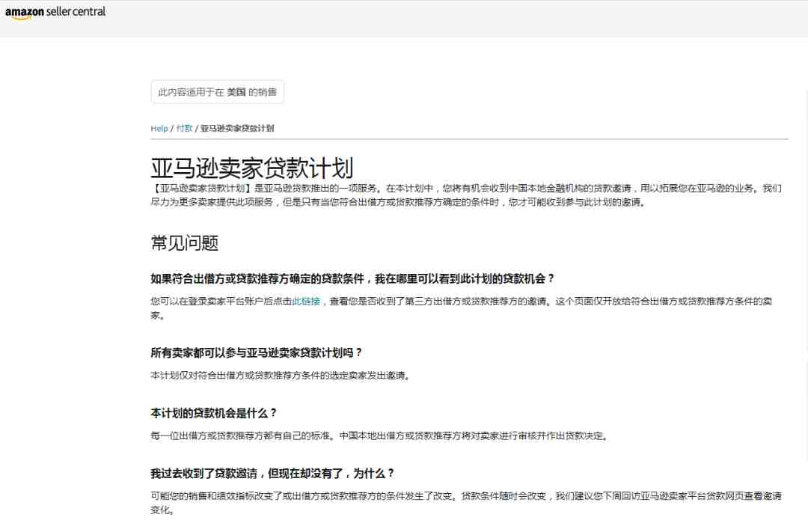
Task: Open the 此链接 hyperlink in the first answer
Action: 306,302
